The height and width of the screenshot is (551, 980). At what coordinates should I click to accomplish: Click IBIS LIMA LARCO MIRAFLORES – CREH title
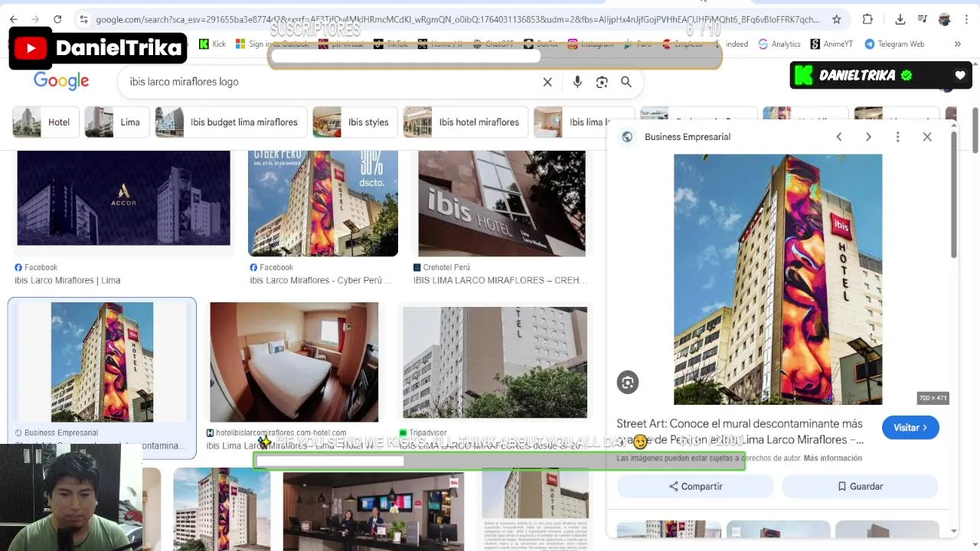tap(501, 280)
